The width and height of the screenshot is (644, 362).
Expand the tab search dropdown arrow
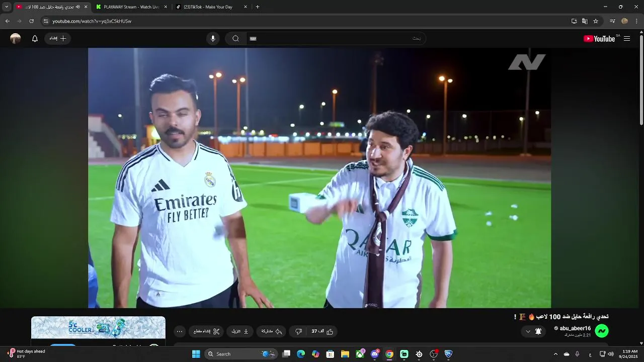[x=7, y=7]
